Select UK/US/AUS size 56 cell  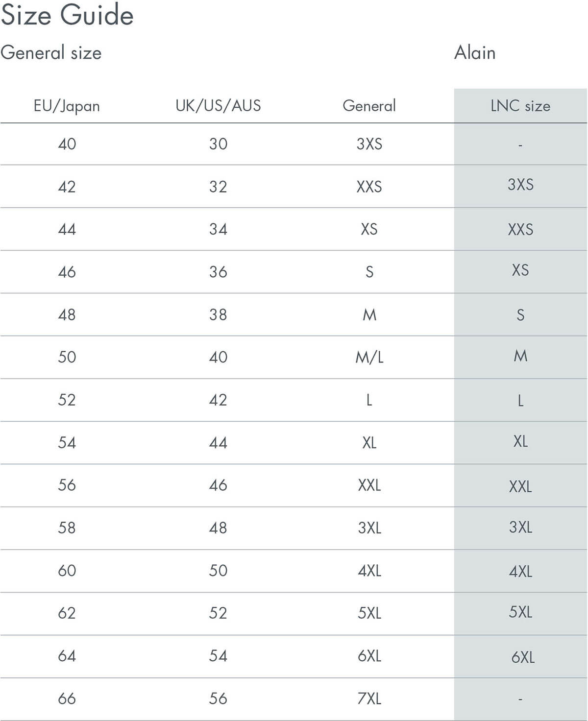coord(218,698)
